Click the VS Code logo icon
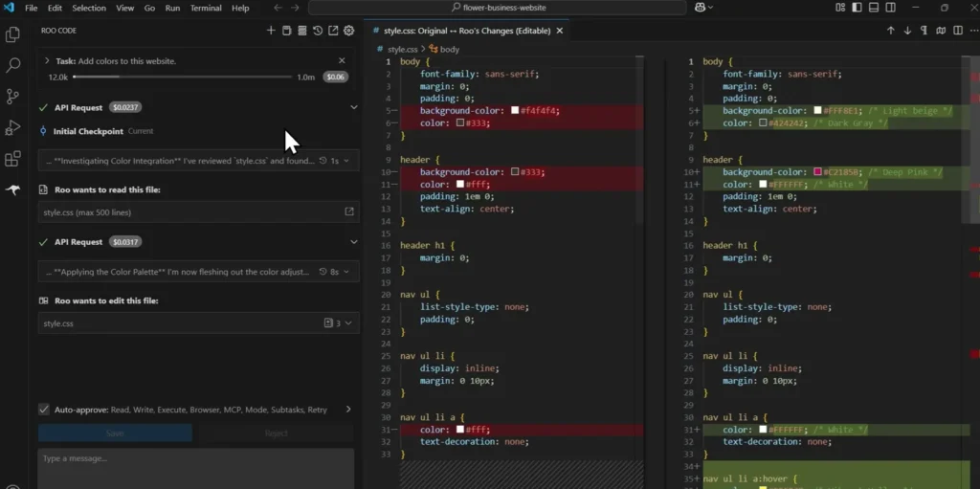This screenshot has width=980, height=489. click(x=9, y=8)
